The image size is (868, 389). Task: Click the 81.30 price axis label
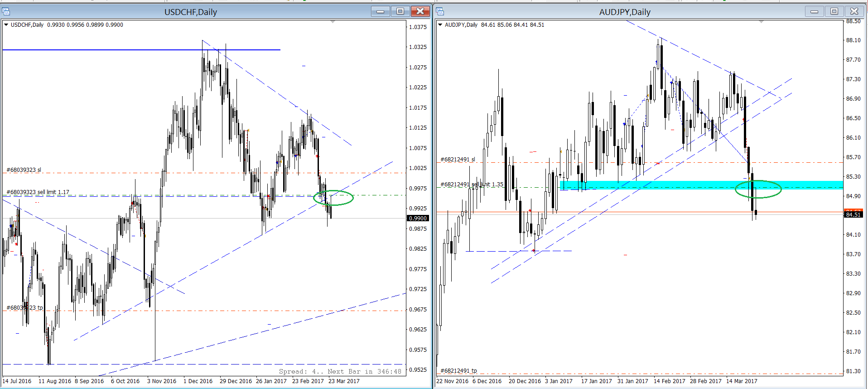pyautogui.click(x=854, y=371)
